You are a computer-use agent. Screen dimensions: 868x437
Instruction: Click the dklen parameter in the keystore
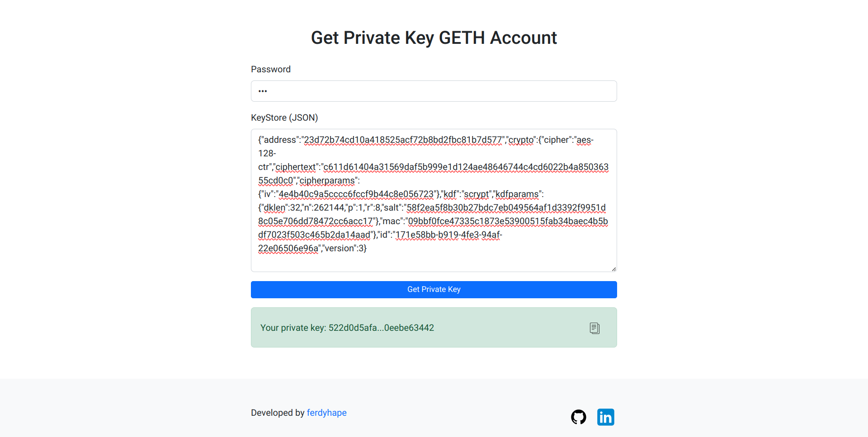[x=274, y=208]
